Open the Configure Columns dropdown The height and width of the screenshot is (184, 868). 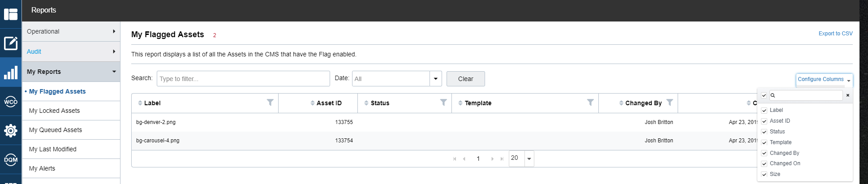824,80
